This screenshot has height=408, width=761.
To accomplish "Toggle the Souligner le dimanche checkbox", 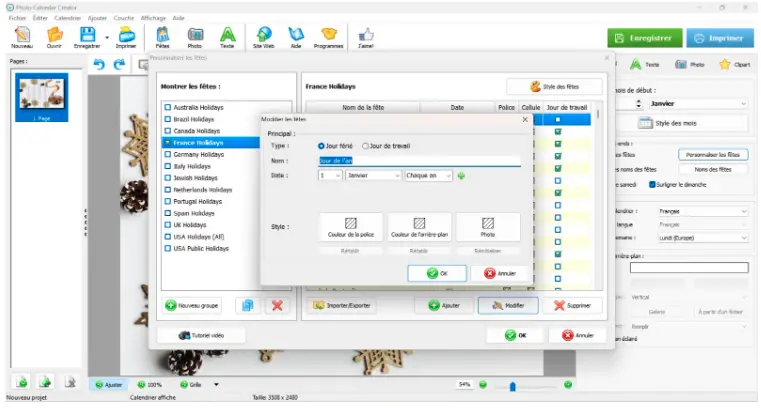I will click(x=652, y=185).
